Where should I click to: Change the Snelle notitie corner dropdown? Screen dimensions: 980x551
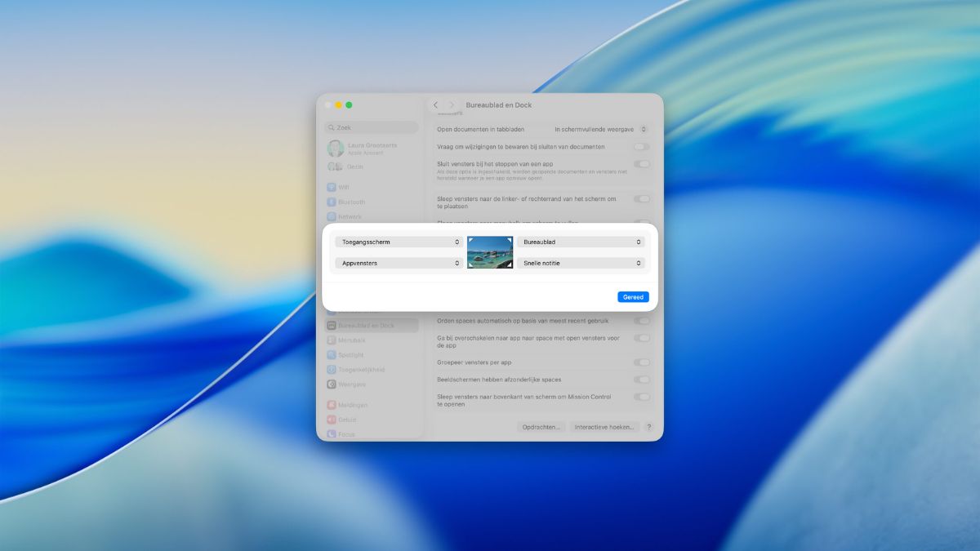pos(581,263)
